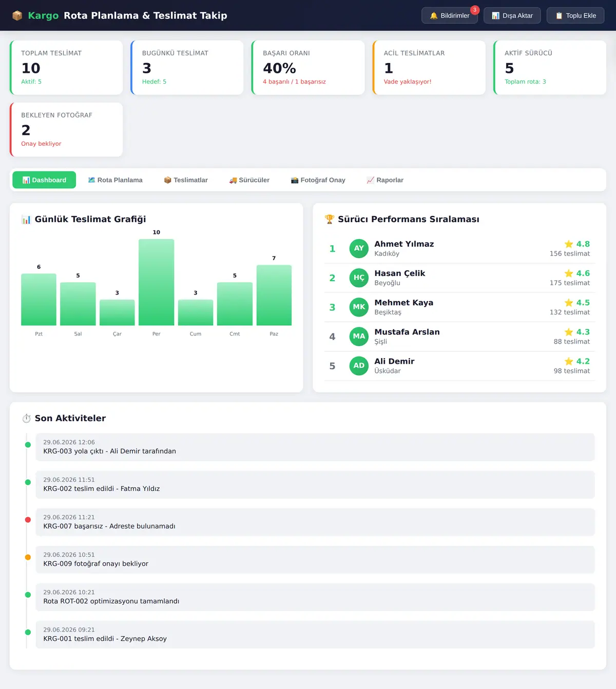Click Ali Demir's AD avatar

coord(359,366)
